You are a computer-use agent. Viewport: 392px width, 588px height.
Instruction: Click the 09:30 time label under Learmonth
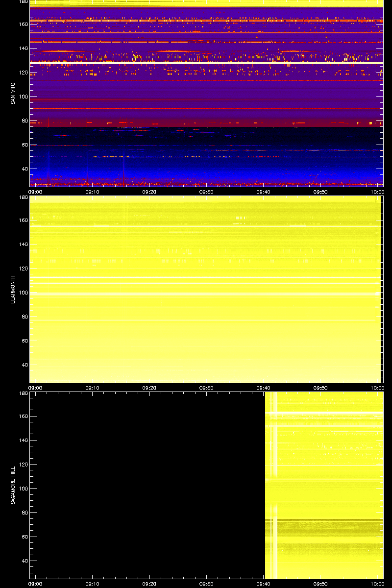(x=206, y=388)
